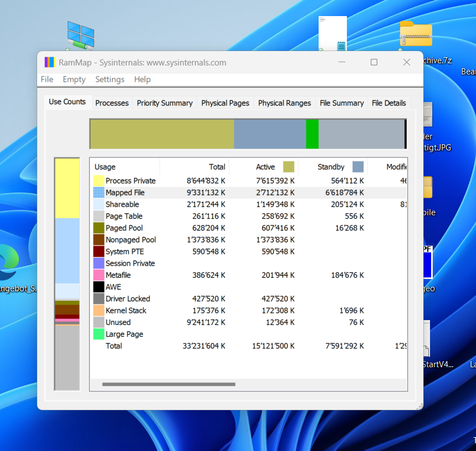Open the Empty menu
Screen dimensions: 476x451
click(74, 79)
